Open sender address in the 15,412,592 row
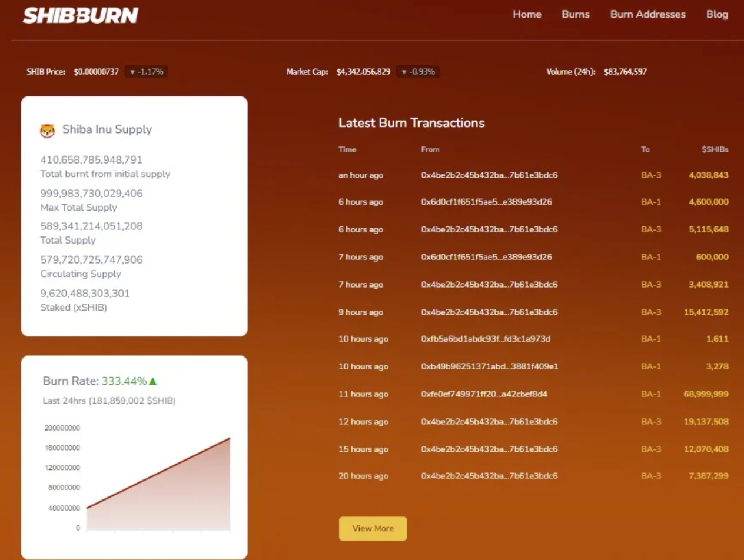The height and width of the screenshot is (560, 744). (x=489, y=312)
